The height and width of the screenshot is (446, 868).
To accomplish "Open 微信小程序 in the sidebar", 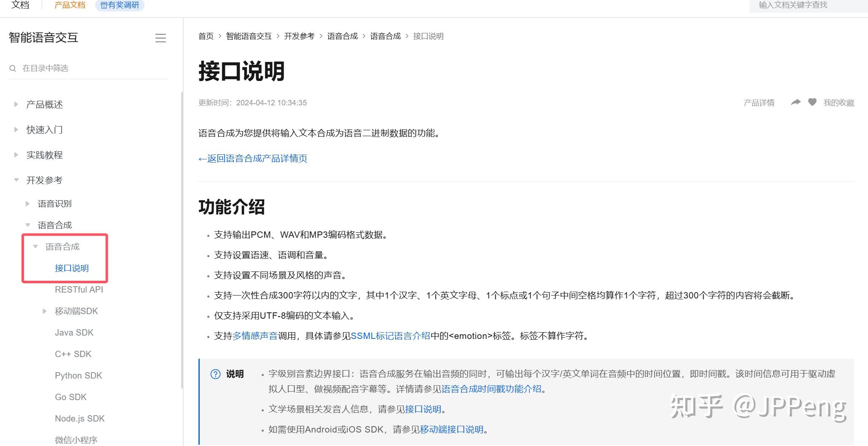I will pyautogui.click(x=76, y=440).
